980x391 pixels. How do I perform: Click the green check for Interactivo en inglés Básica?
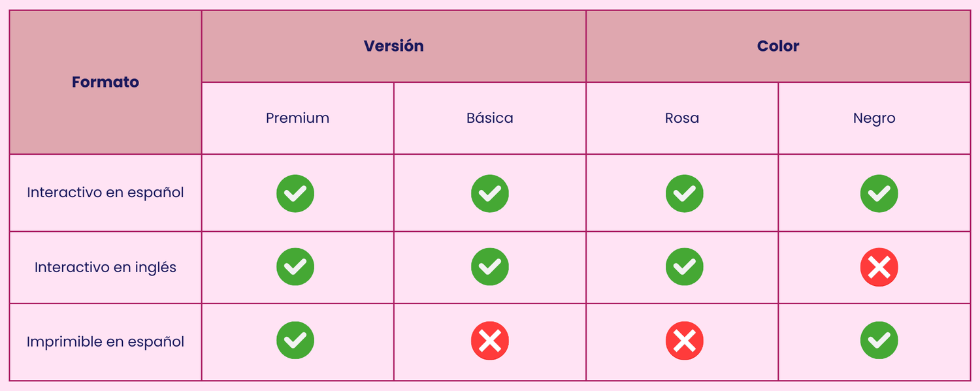490,267
